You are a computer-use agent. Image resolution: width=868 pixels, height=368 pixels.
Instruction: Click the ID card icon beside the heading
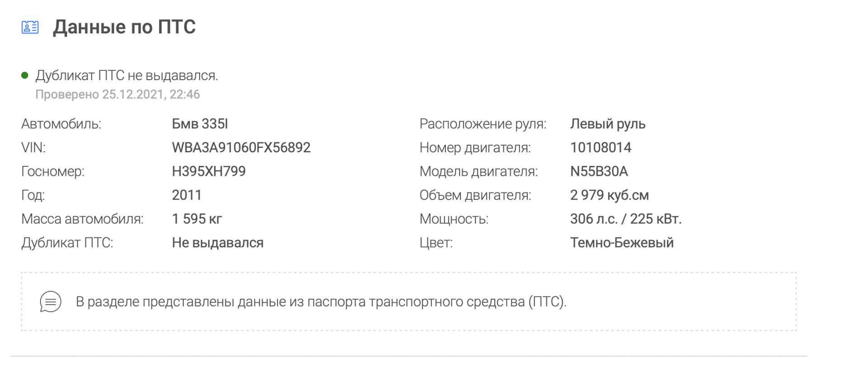[x=30, y=27]
